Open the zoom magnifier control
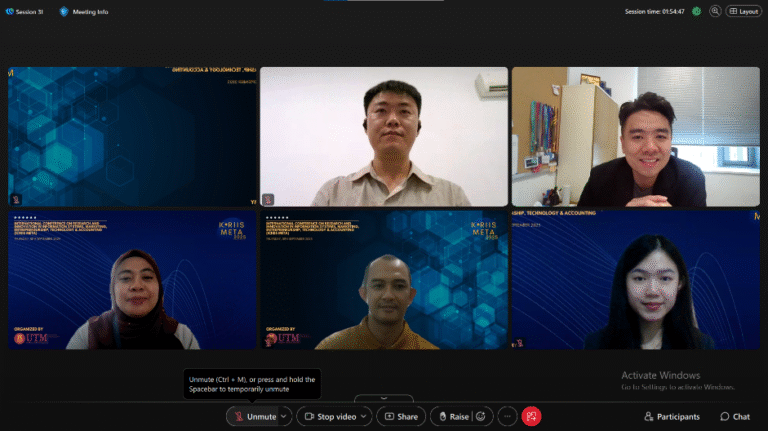 (715, 11)
